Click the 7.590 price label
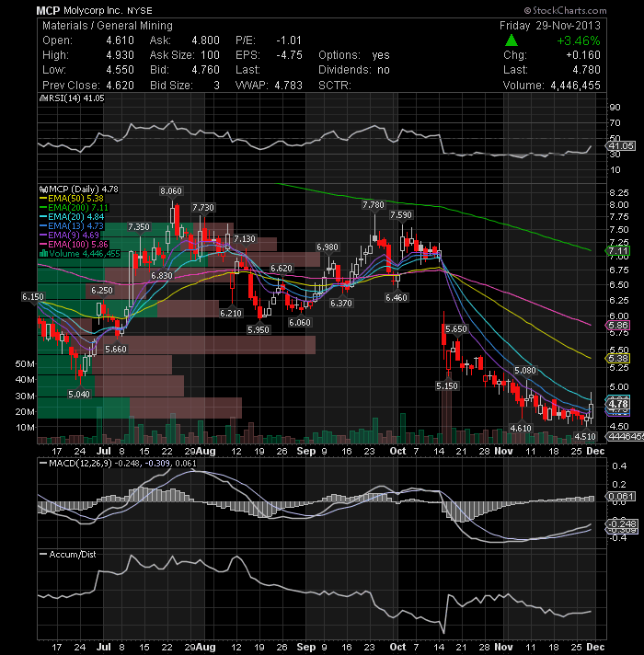 tap(401, 215)
